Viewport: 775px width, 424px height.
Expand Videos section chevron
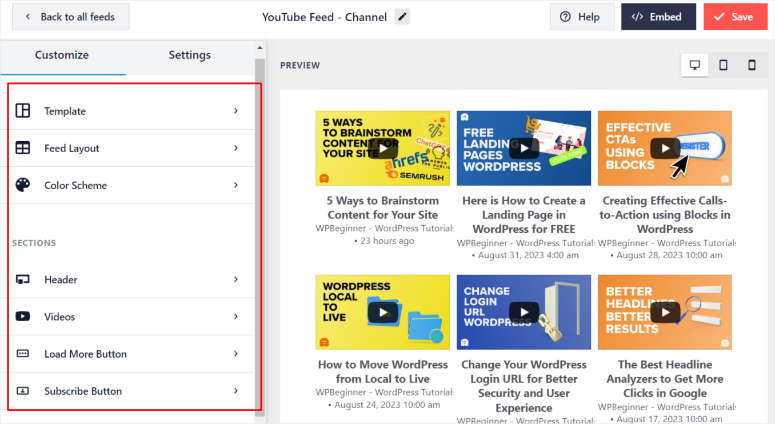[236, 316]
